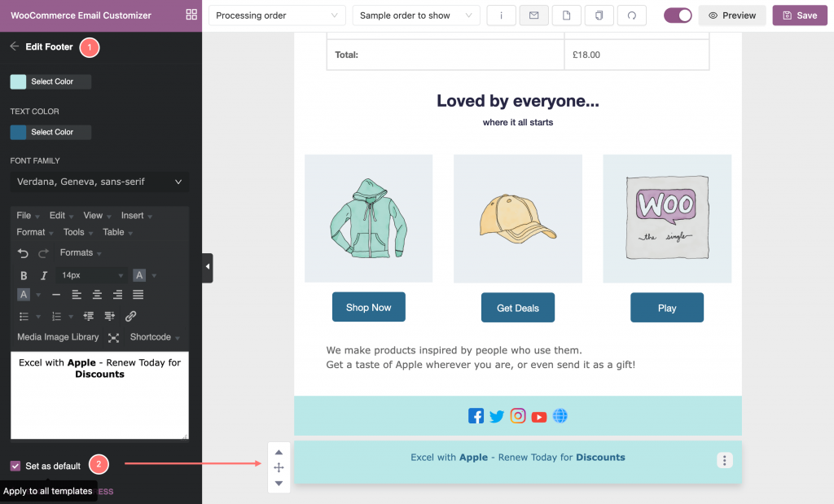Viewport: 834px width, 504px height.
Task: Open View menu in editor
Action: click(x=97, y=215)
